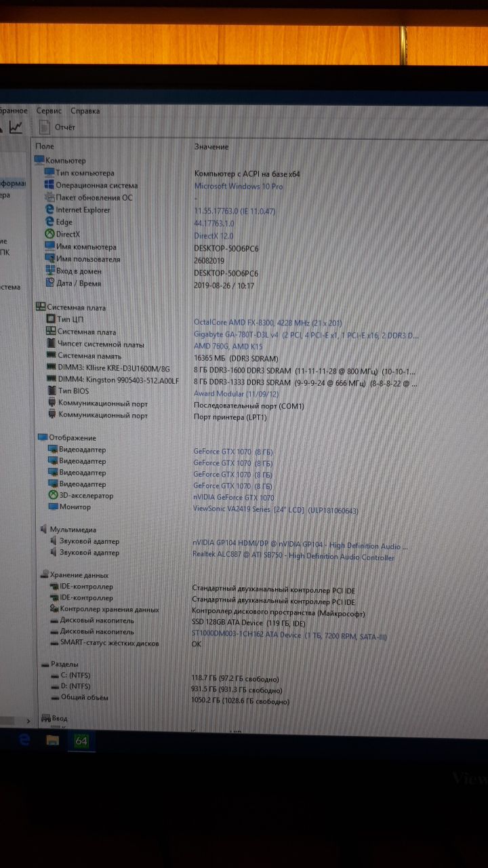
Task: Click the Отображение group display icon
Action: [42, 437]
